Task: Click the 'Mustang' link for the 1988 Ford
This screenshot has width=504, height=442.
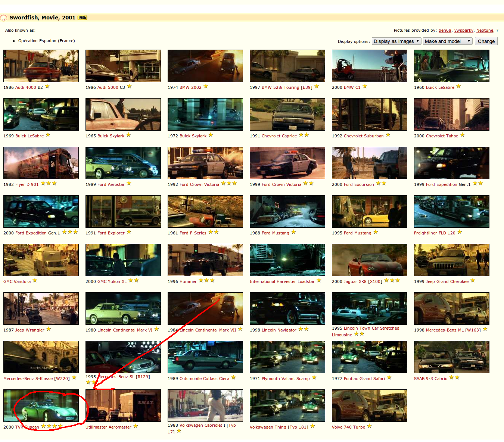Action: (x=280, y=233)
